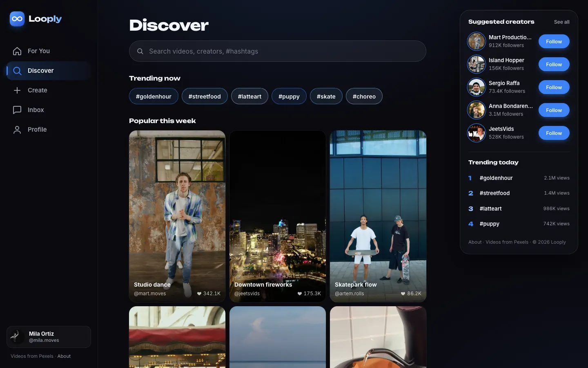The height and width of the screenshot is (368, 588).
Task: Open #goldenhour in Trending today list
Action: pyautogui.click(x=519, y=178)
